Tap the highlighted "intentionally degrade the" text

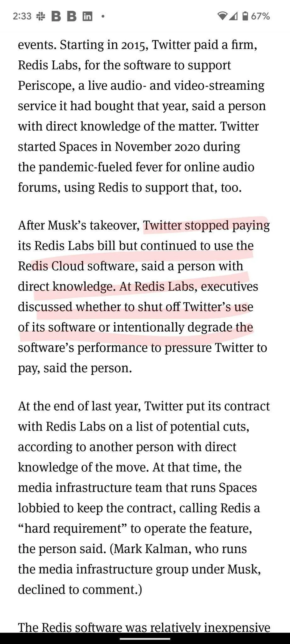[183, 327]
